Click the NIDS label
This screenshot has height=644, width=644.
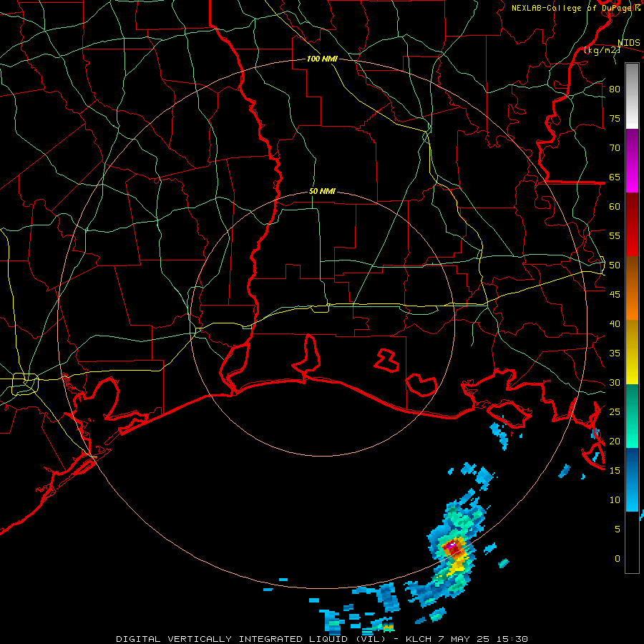629,43
